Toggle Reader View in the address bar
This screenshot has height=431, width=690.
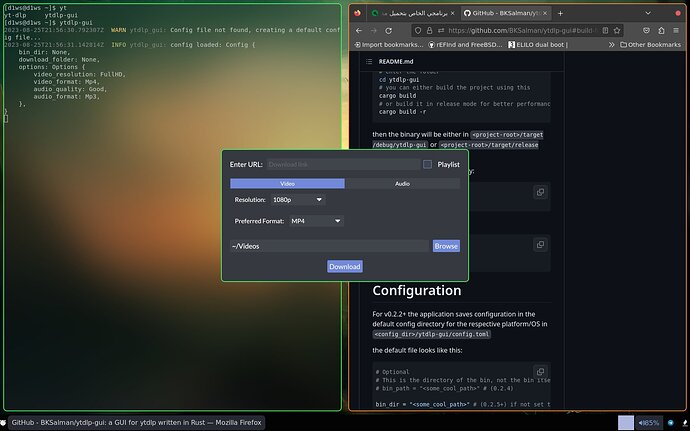click(x=606, y=30)
